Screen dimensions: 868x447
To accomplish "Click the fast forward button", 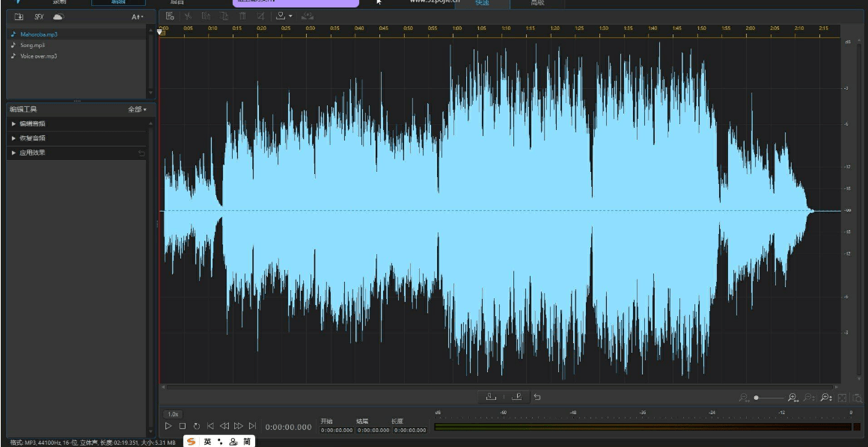I will coord(239,426).
